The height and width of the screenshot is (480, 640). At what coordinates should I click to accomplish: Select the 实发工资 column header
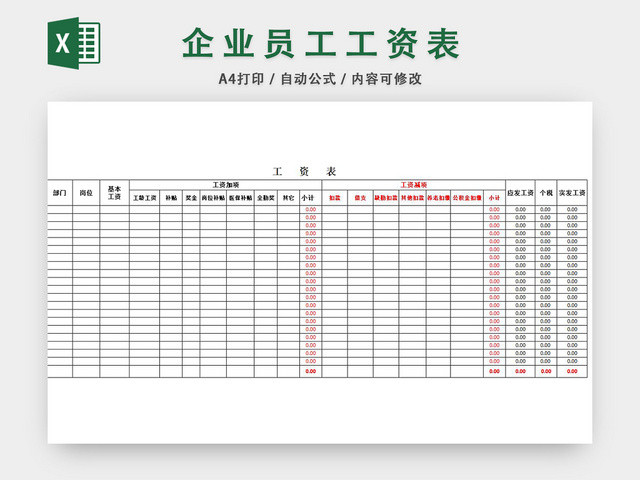pyautogui.click(x=572, y=193)
